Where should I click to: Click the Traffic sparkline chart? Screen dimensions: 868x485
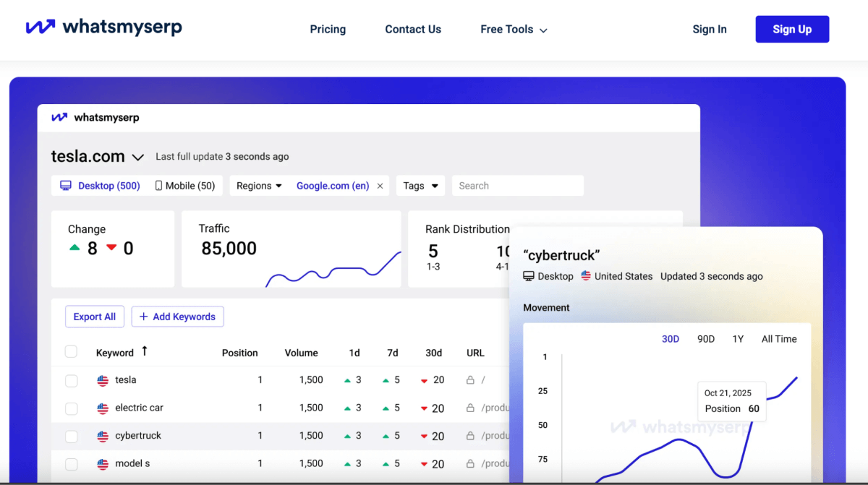pyautogui.click(x=333, y=270)
